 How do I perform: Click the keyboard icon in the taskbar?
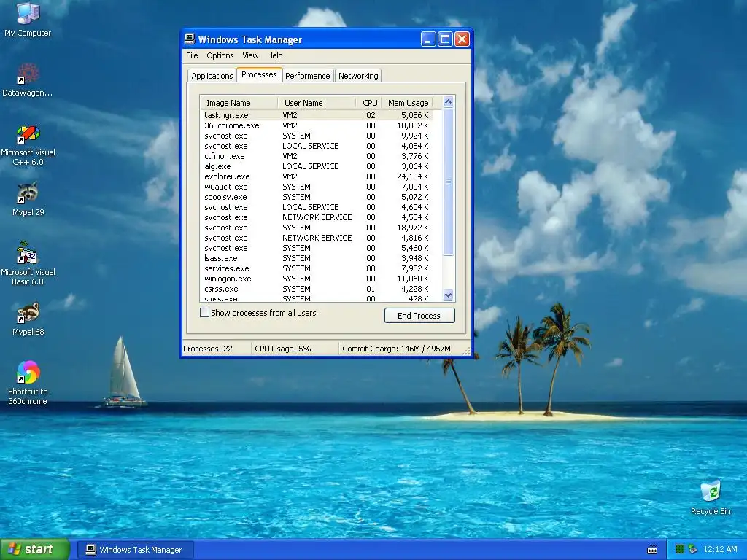pos(652,550)
